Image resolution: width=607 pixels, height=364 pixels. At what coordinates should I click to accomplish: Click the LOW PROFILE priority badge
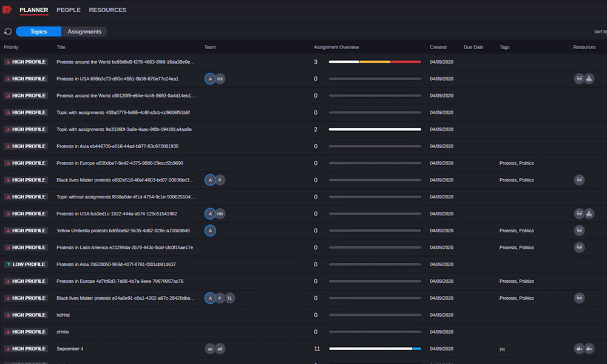point(26,265)
